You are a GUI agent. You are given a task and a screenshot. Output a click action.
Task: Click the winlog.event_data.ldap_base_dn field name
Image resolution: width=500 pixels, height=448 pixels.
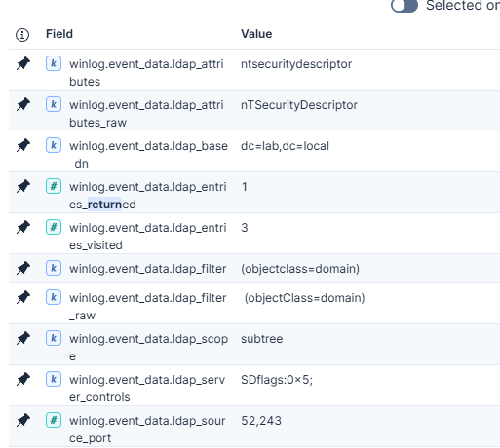click(148, 155)
